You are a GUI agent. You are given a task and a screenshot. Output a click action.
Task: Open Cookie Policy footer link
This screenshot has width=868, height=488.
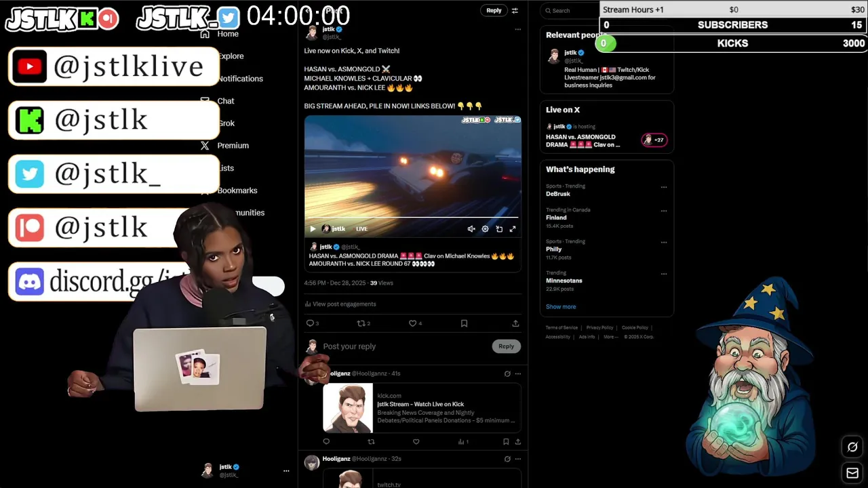tap(635, 328)
